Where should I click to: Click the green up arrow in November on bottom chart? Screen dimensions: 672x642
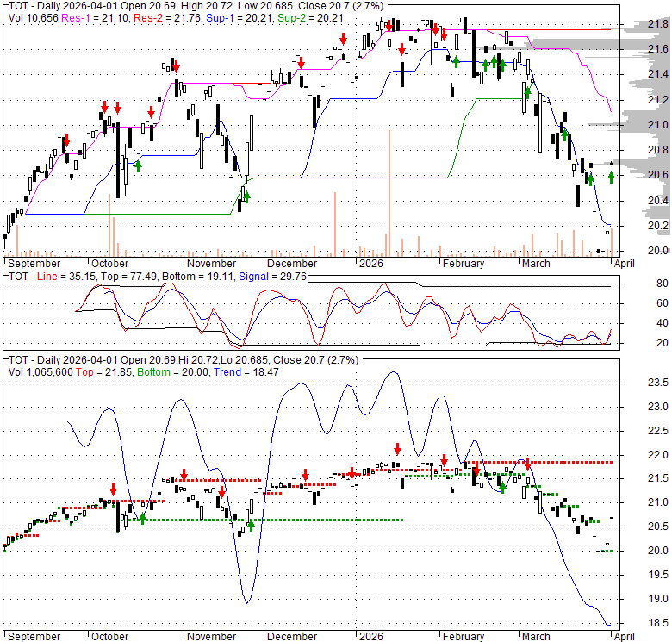click(251, 523)
